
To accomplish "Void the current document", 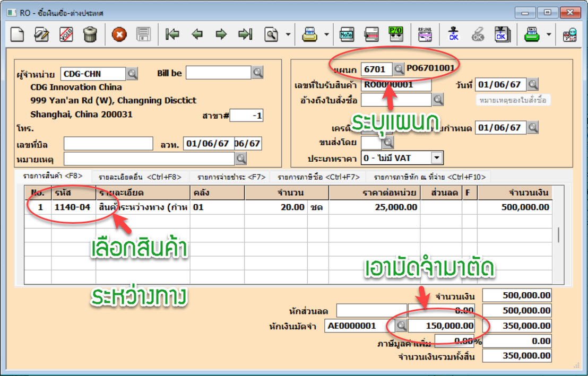I will click(x=66, y=34).
